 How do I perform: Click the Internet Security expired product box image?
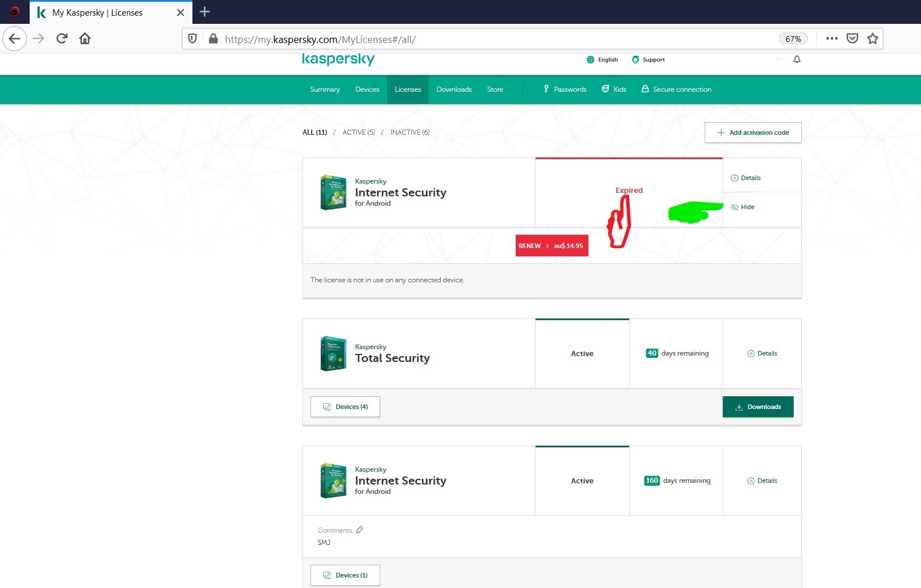tap(333, 192)
